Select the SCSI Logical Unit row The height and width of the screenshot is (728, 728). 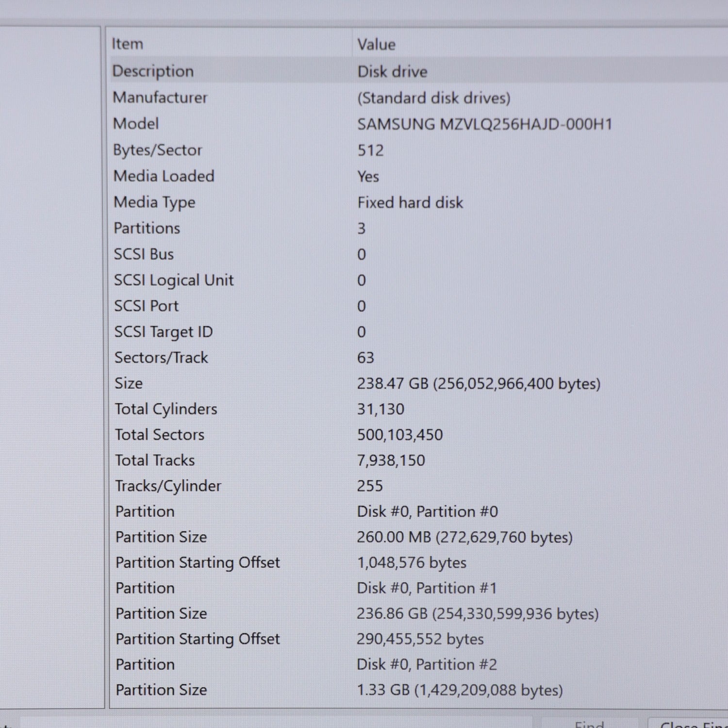[x=173, y=280]
